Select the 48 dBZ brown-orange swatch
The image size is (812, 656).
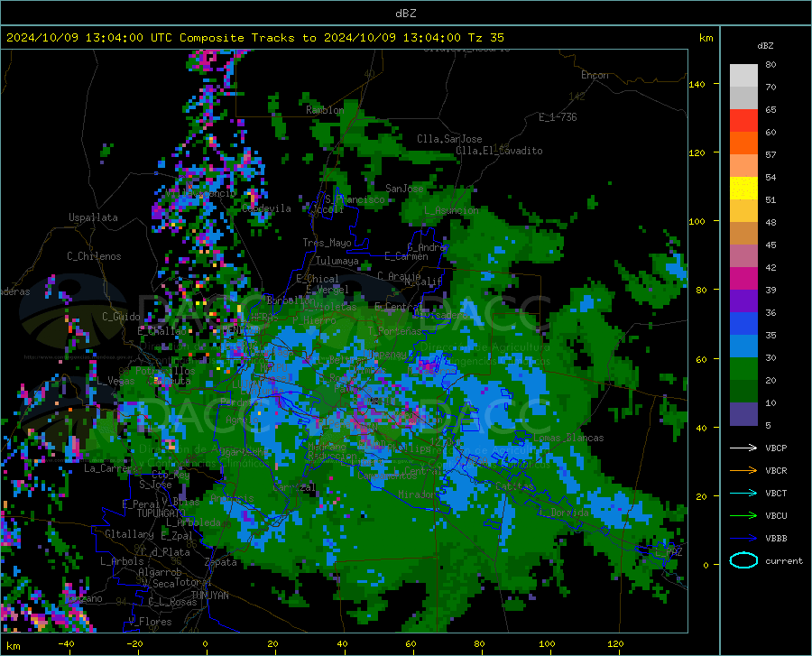[743, 234]
